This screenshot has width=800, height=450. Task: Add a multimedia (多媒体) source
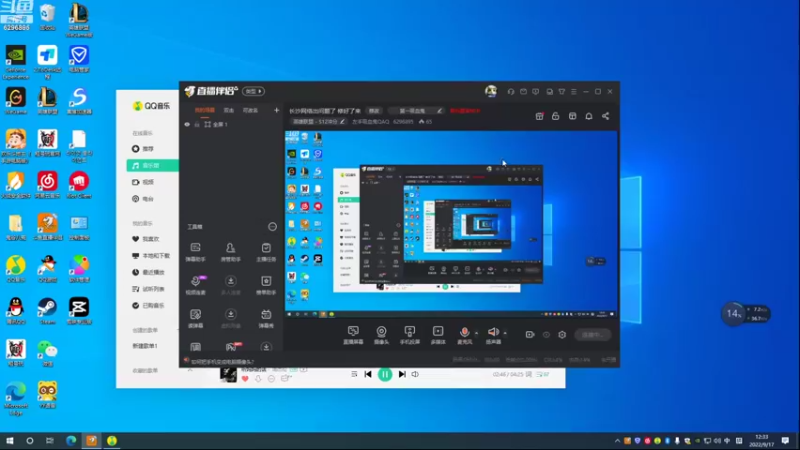click(438, 335)
